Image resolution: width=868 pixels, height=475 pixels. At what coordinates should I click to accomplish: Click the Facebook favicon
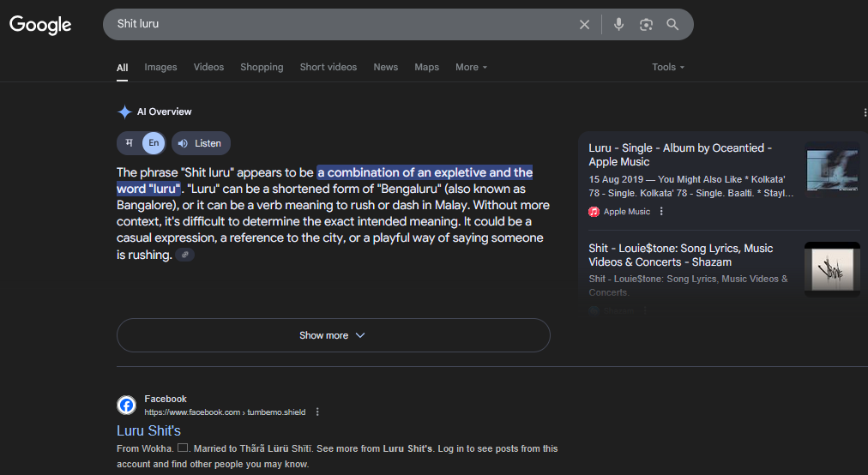pyautogui.click(x=126, y=406)
